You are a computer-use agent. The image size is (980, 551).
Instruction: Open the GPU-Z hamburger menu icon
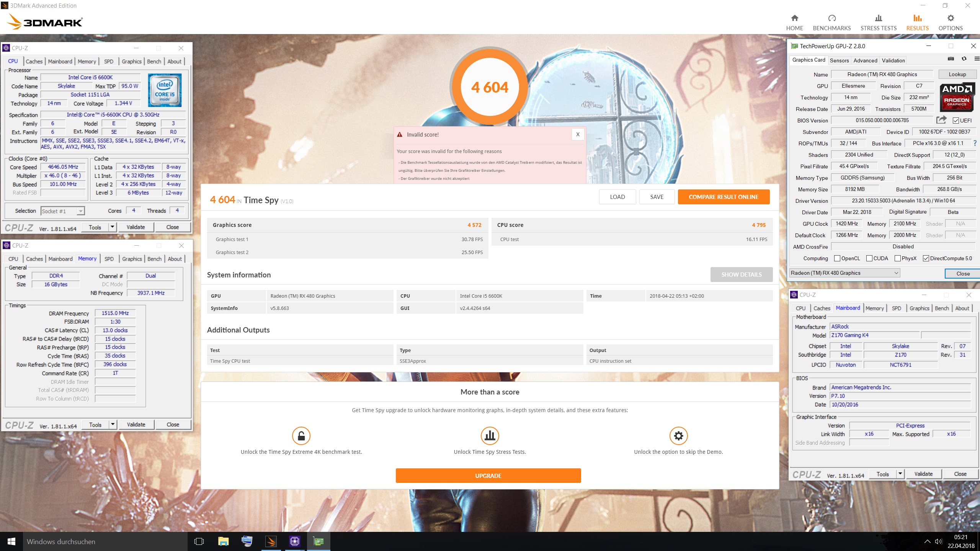point(977,59)
